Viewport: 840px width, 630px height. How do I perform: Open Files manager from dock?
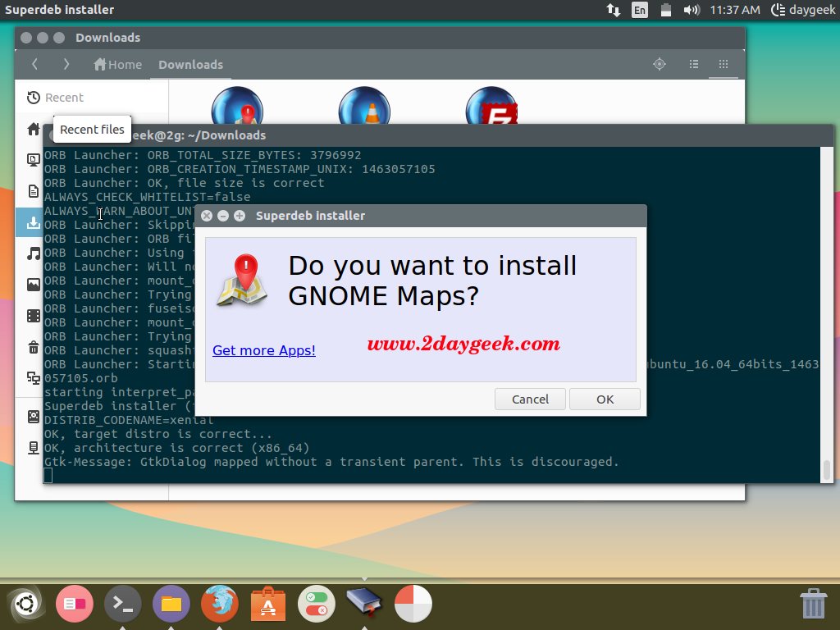pos(171,604)
